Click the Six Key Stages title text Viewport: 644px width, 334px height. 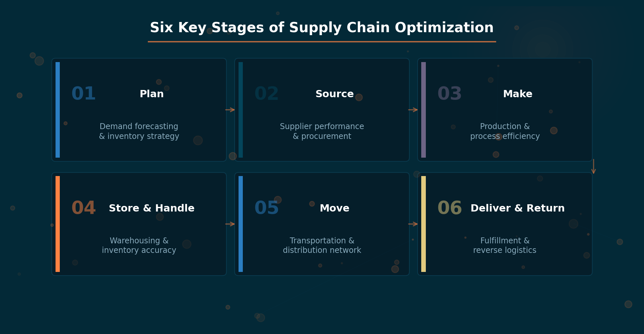click(x=322, y=28)
